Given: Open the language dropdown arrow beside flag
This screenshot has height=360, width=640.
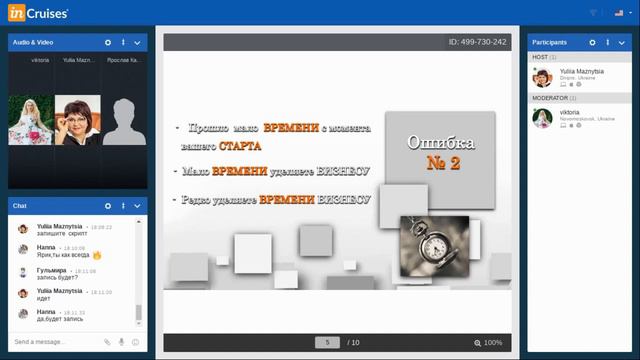Looking at the screenshot, I should 631,13.
